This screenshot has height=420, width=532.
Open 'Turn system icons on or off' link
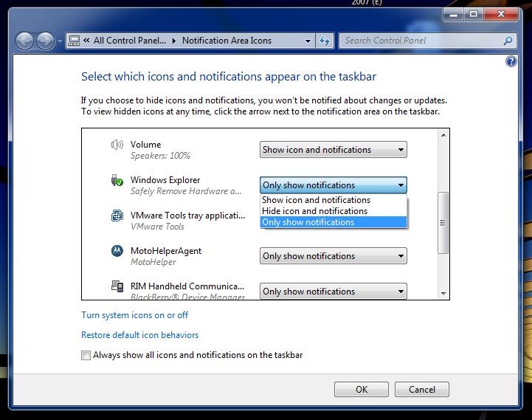pos(134,315)
